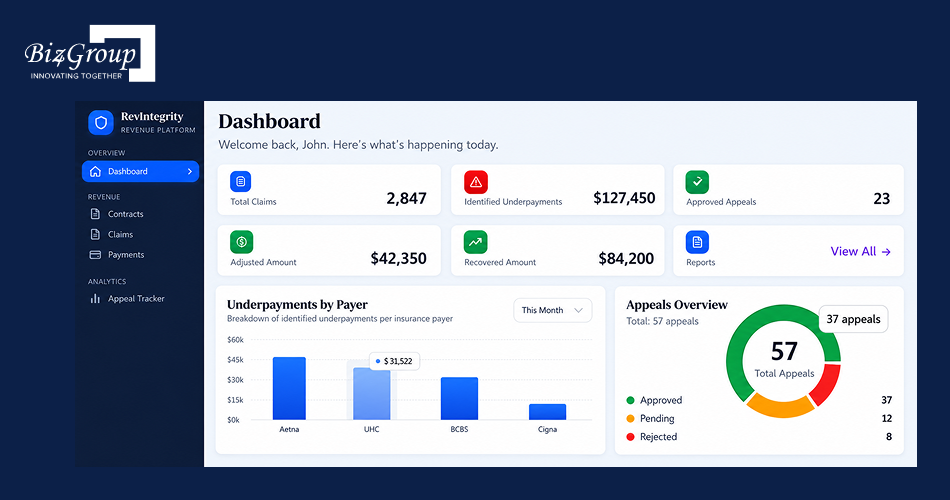The height and width of the screenshot is (500, 950).
Task: Click the Appeal Tracker bar chart icon
Action: tap(95, 298)
